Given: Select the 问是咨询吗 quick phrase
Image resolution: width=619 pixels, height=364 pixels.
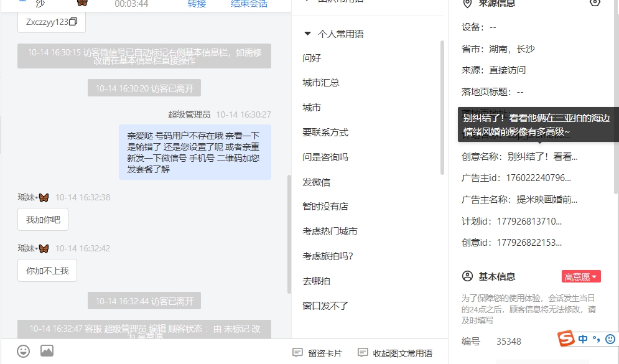Looking at the screenshot, I should pyautogui.click(x=325, y=157).
